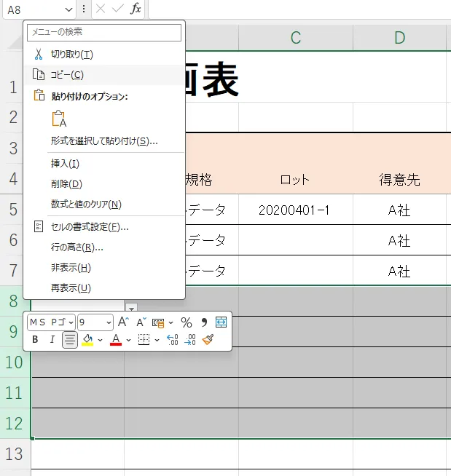Decrease font size in mini toolbar
Screen dimensions: 451x476
(x=141, y=322)
